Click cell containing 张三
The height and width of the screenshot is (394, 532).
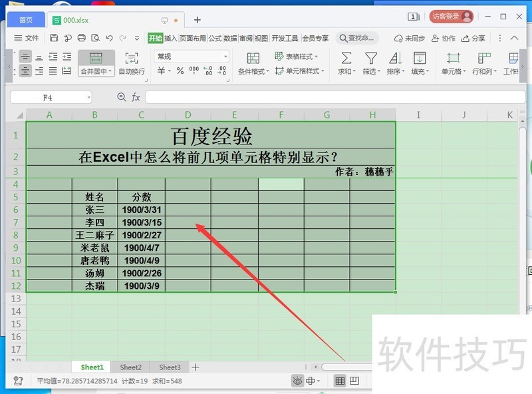pyautogui.click(x=95, y=210)
